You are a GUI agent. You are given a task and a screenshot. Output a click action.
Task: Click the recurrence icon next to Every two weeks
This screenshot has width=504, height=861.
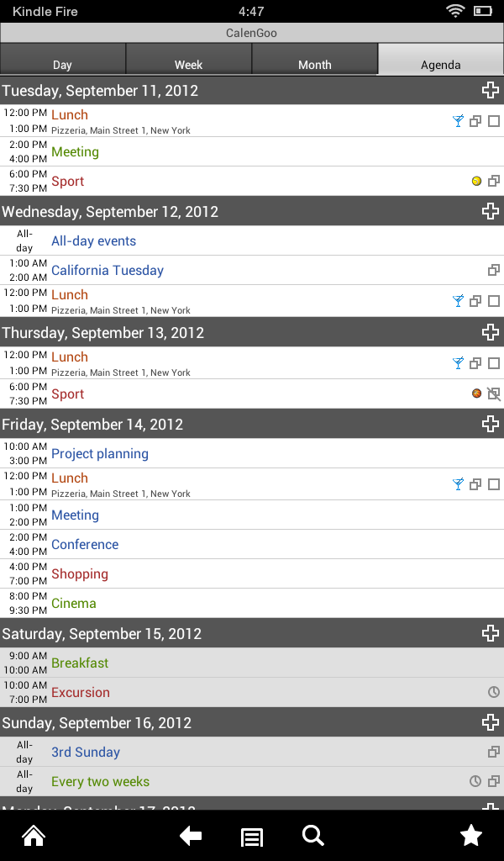point(492,781)
